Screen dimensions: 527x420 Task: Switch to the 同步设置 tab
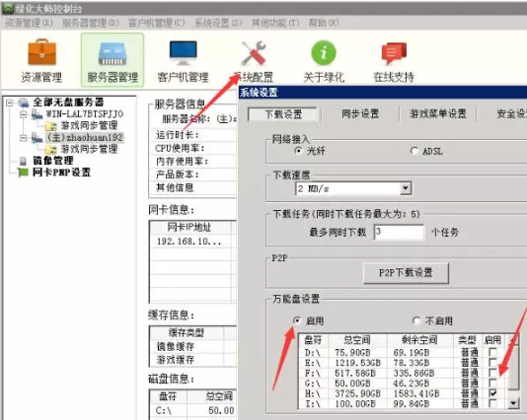coord(360,113)
